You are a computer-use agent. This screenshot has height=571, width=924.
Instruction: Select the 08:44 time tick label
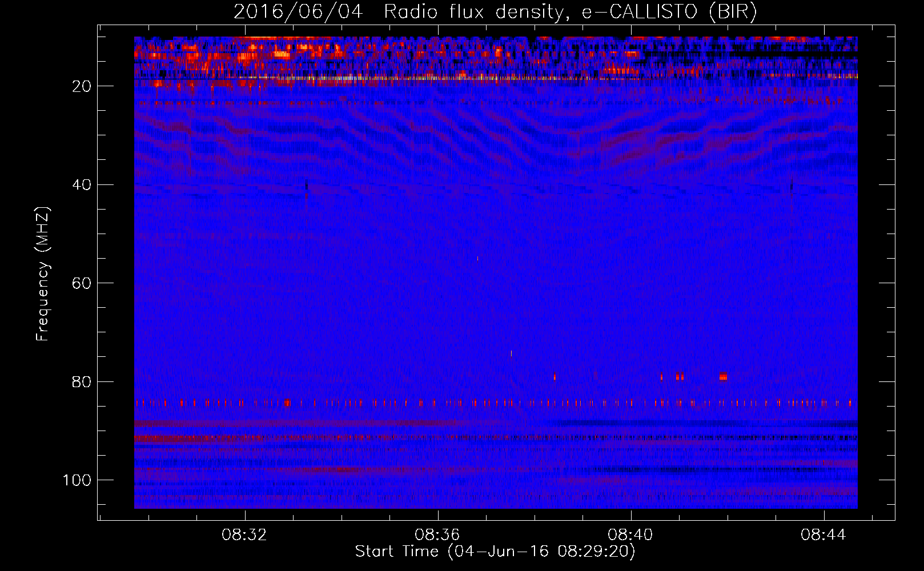[x=823, y=535]
